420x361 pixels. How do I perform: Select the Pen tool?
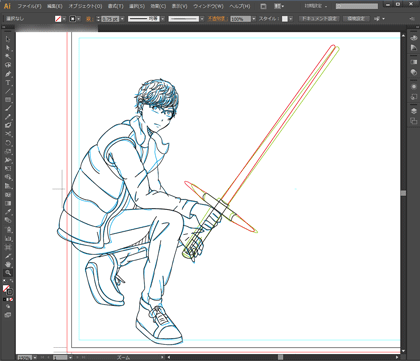coord(8,74)
